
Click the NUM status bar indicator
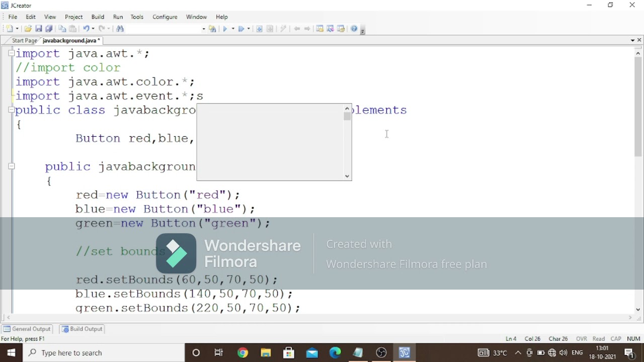click(x=633, y=339)
